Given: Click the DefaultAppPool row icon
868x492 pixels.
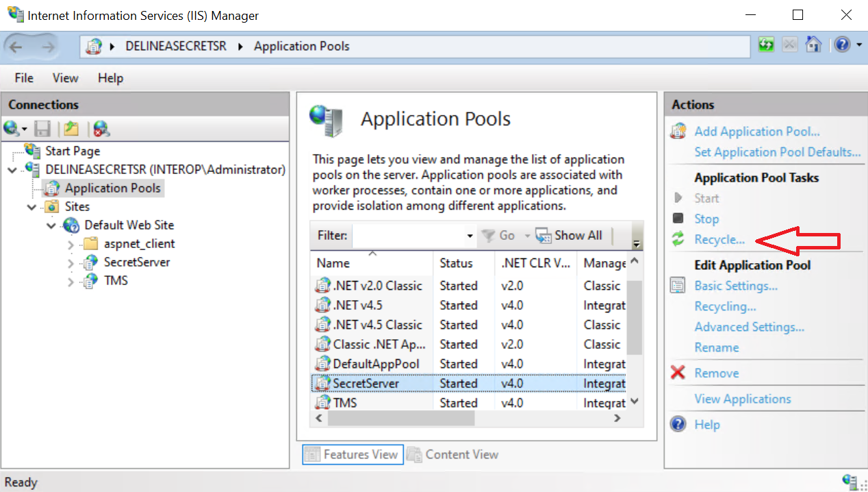Looking at the screenshot, I should 322,364.
